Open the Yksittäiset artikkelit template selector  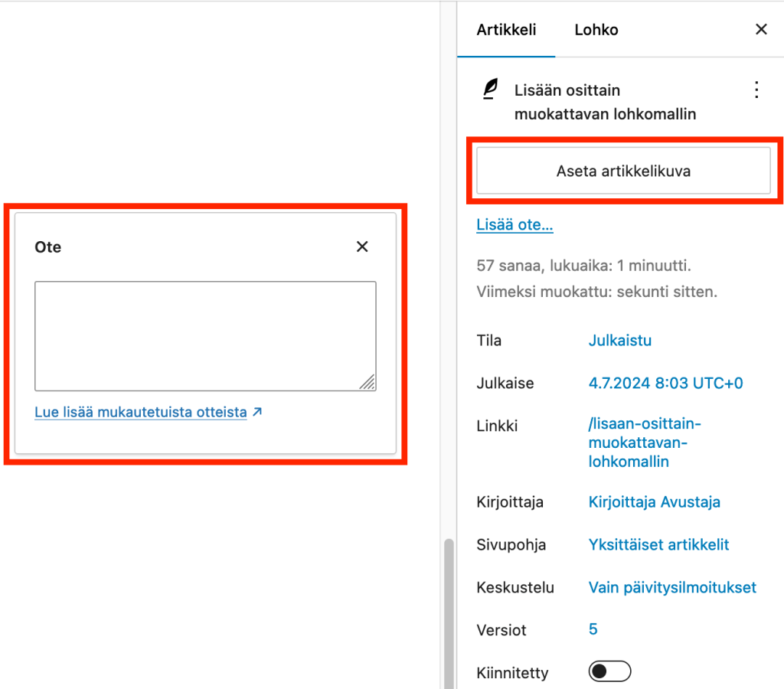tap(658, 544)
